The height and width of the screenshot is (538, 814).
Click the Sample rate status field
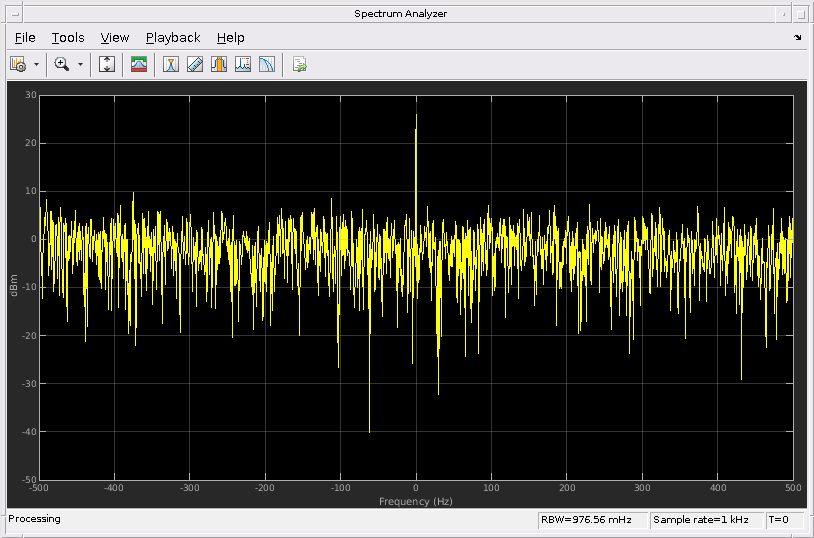(705, 520)
